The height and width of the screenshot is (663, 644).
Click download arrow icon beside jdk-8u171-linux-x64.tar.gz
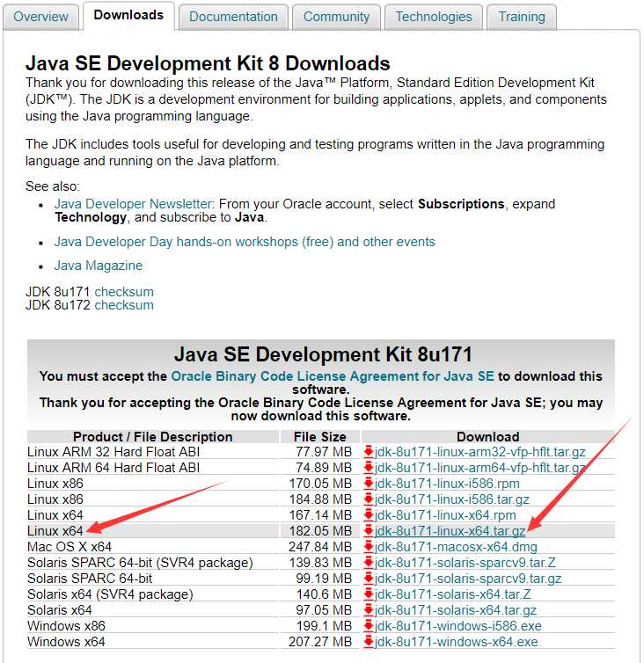click(368, 530)
